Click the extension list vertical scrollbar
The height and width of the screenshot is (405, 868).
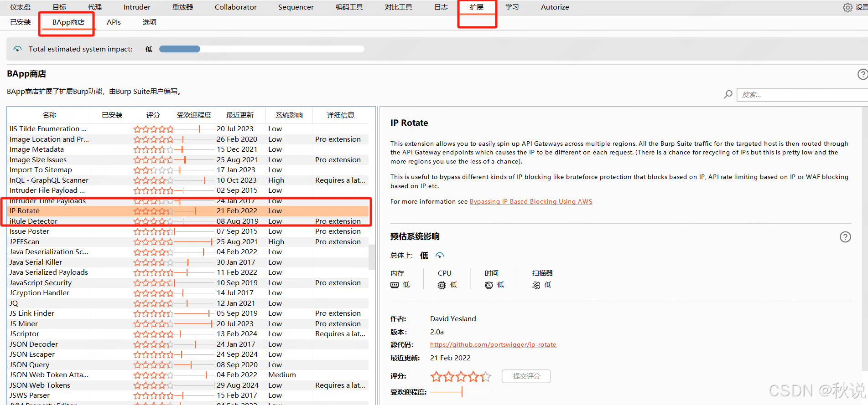(372, 257)
